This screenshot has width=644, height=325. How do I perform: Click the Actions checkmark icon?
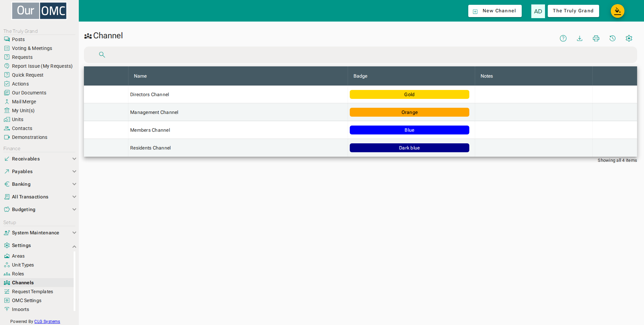click(7, 84)
